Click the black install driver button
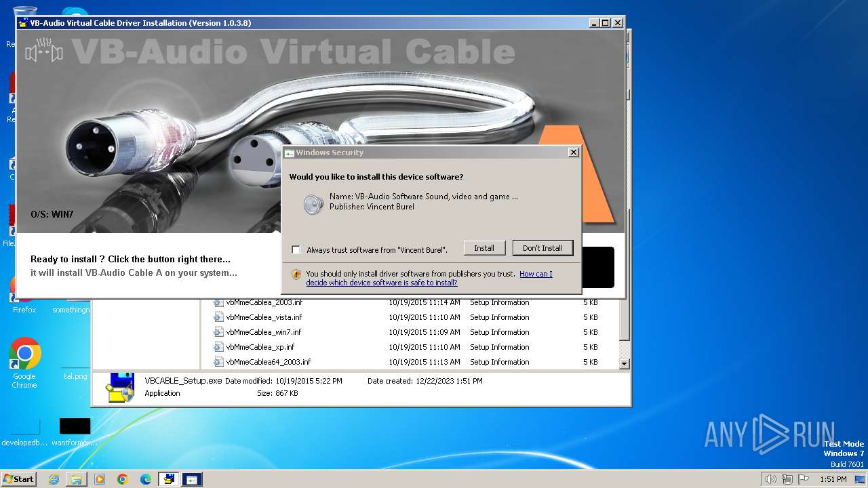868x488 pixels. (x=598, y=267)
